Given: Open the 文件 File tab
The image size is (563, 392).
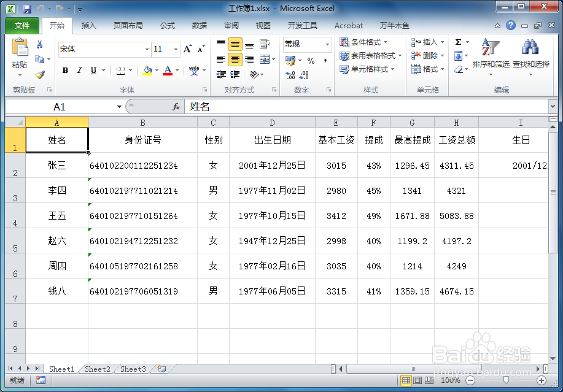Looking at the screenshot, I should 22,26.
